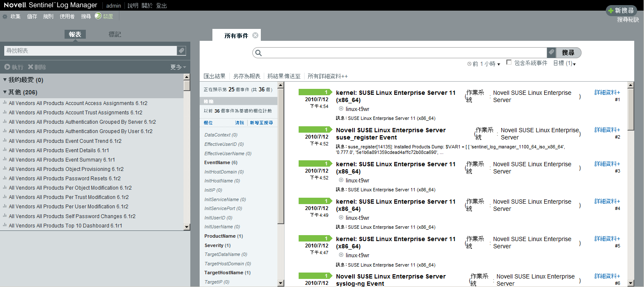Image resolution: width=644 pixels, height=287 pixels.
Task: Open the 目標 (1) dropdown
Action: (565, 63)
